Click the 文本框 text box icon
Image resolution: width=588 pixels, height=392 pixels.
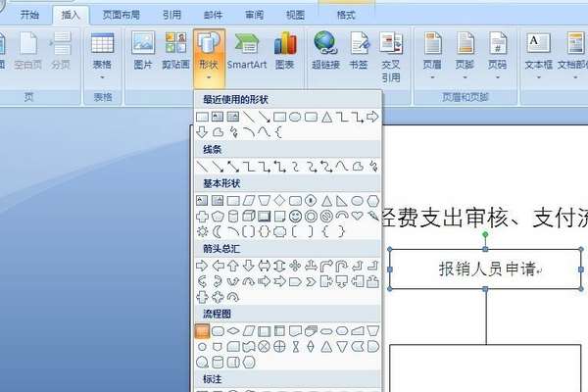pyautogui.click(x=538, y=43)
